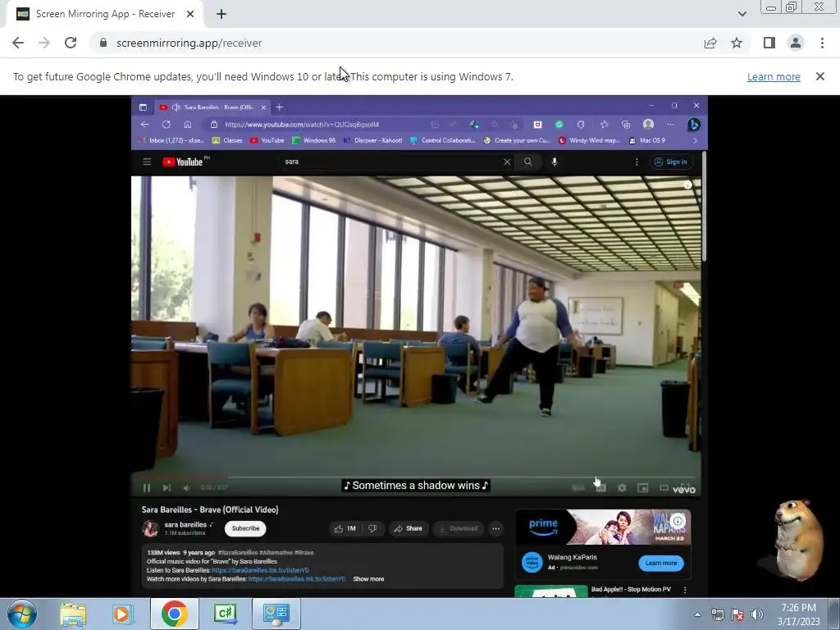Search with voice microphone icon
840x630 pixels.
tap(555, 162)
